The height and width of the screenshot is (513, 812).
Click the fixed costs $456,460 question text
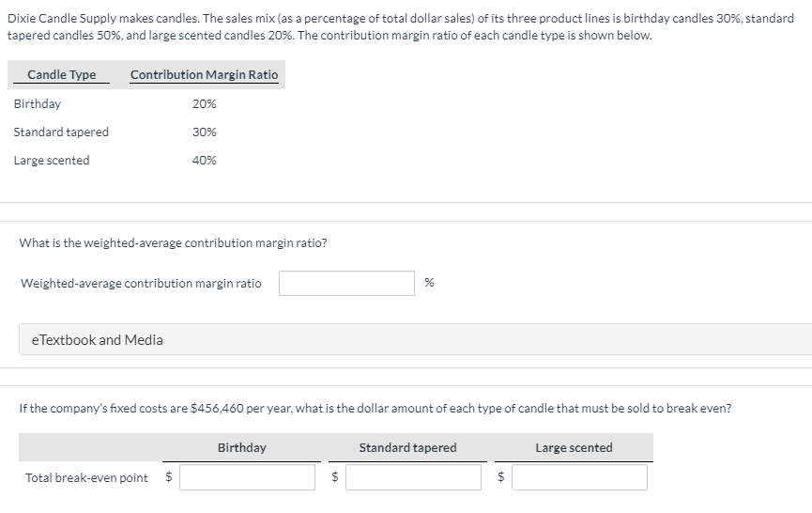point(375,409)
